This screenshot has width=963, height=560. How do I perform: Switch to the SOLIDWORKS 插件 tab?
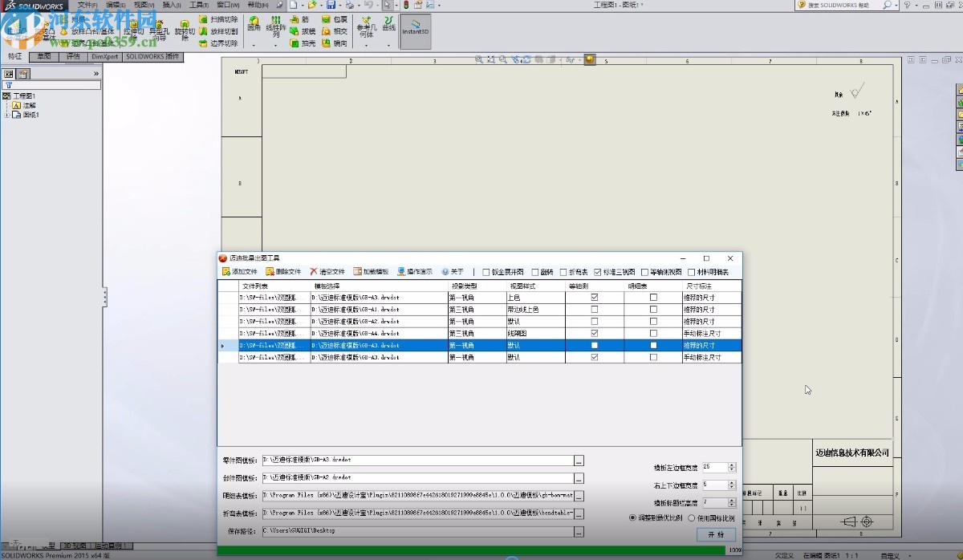pyautogui.click(x=153, y=57)
